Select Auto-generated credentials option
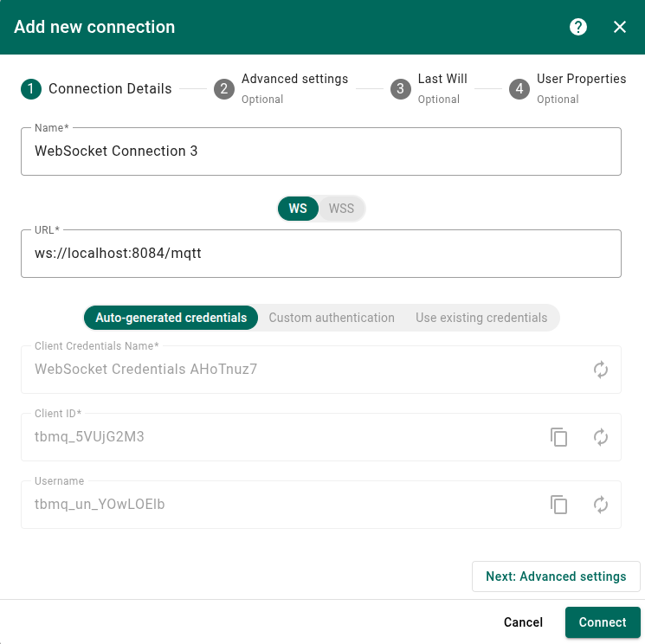This screenshot has height=644, width=645. coord(171,318)
